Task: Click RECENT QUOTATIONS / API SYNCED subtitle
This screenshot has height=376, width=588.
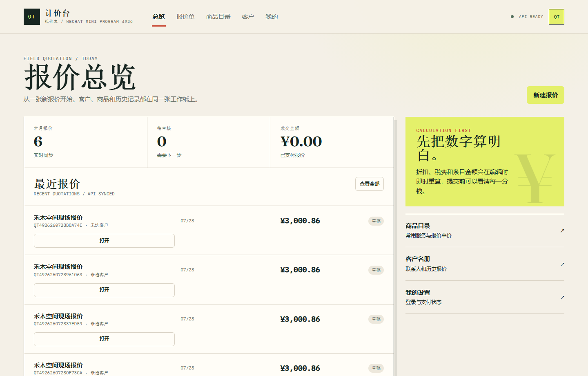Action: pos(74,194)
